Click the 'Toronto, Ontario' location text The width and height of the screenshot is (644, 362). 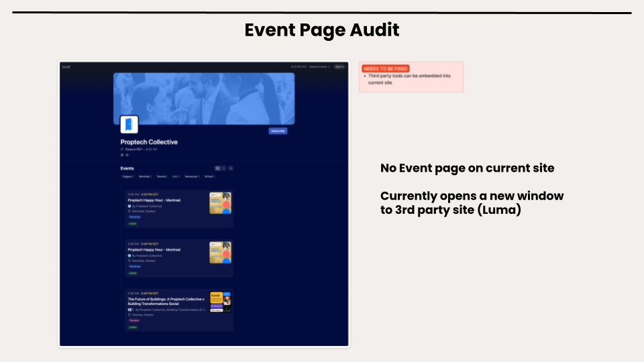(142, 315)
